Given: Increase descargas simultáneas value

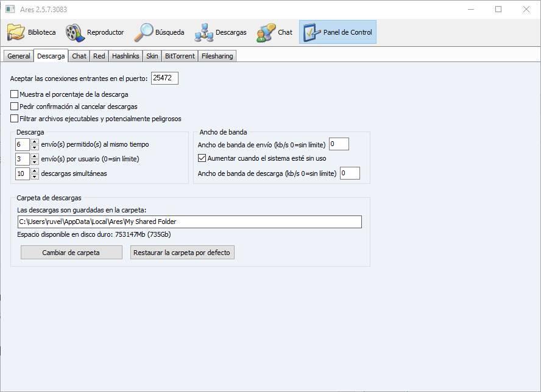Looking at the screenshot, I should point(35,170).
